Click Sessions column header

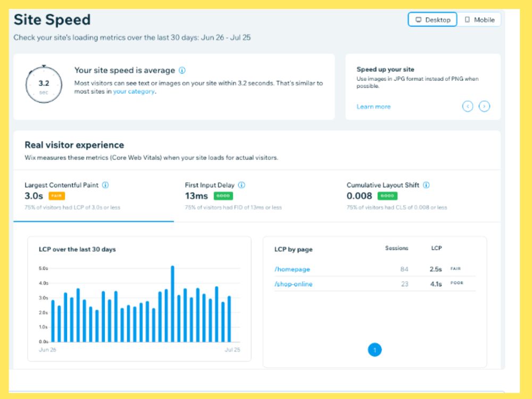tap(397, 248)
